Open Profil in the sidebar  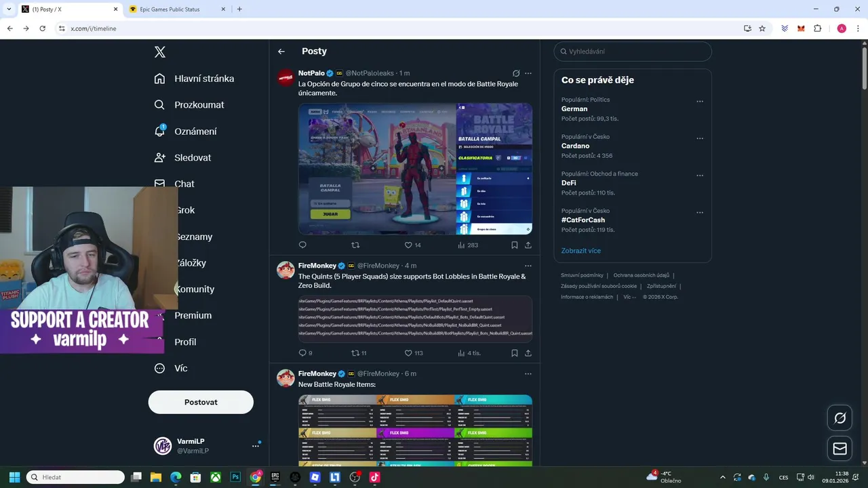point(185,342)
